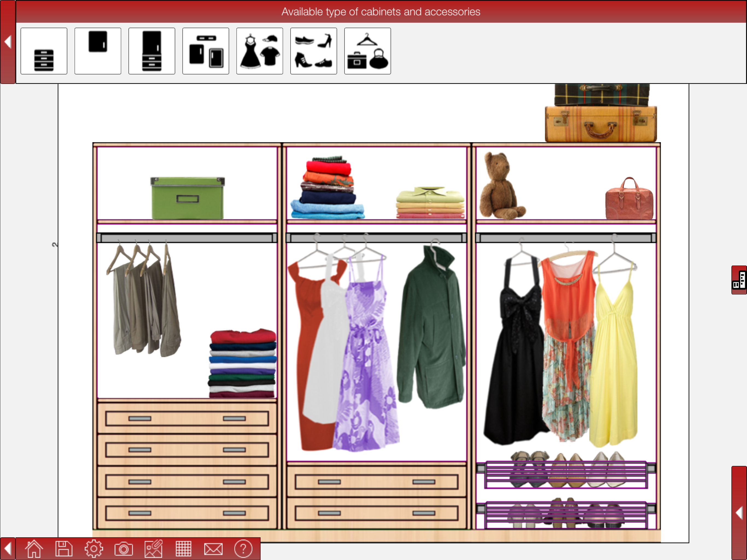Viewport: 747px width, 560px height.
Task: Open the clothing items category icon
Action: coord(260,51)
